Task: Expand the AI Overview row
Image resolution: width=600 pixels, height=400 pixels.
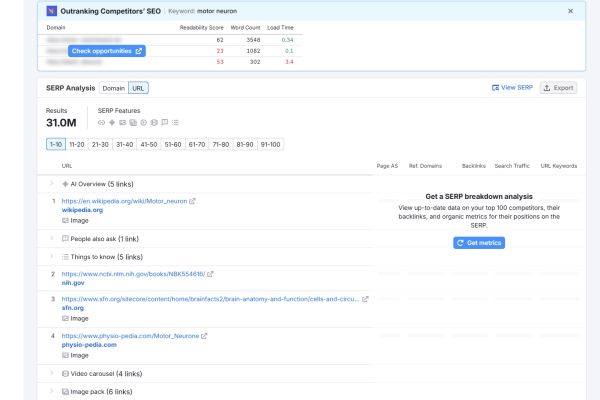Action: coord(51,184)
